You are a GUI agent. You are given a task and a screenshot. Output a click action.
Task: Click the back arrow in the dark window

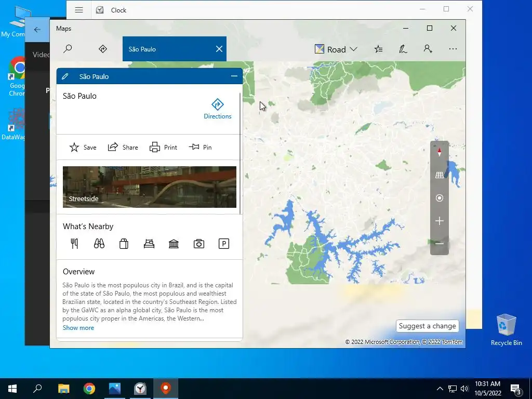click(x=37, y=30)
